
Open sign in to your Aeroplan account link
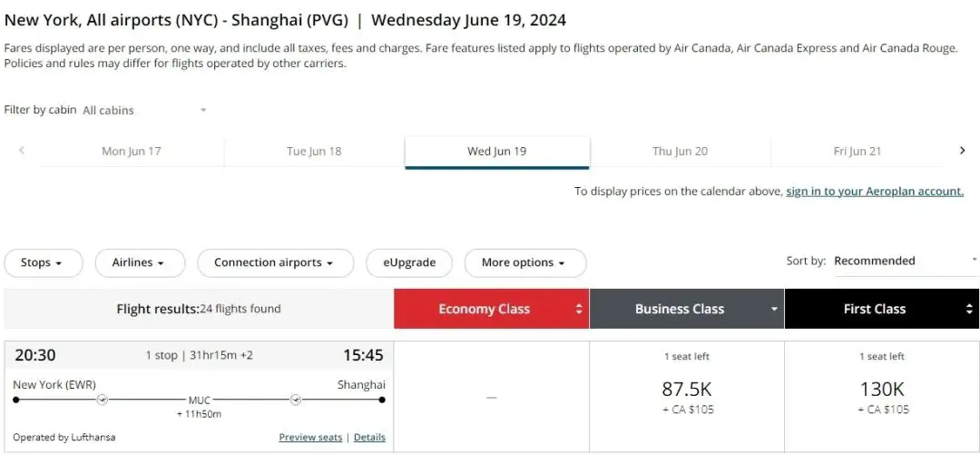point(875,192)
